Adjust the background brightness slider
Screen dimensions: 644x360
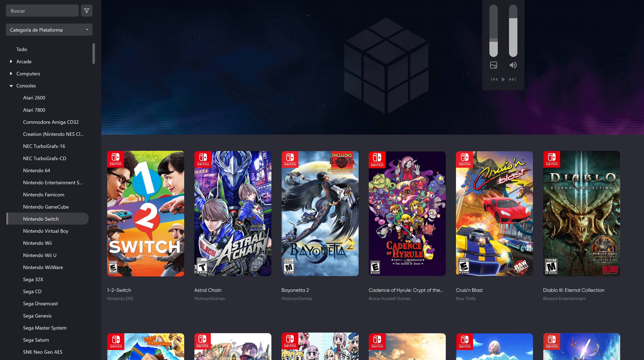click(x=493, y=31)
